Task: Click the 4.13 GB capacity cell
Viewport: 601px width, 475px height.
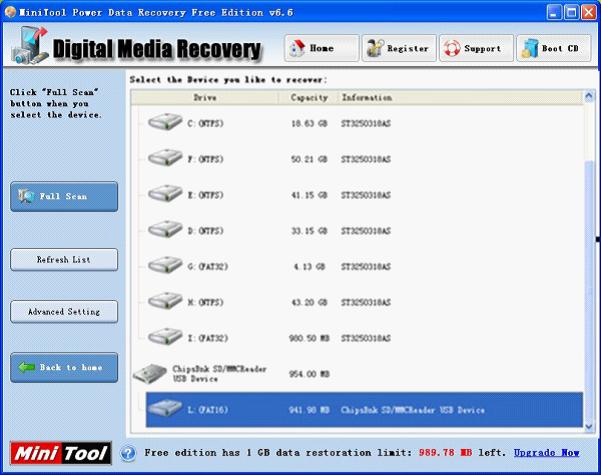Action: pyautogui.click(x=310, y=266)
